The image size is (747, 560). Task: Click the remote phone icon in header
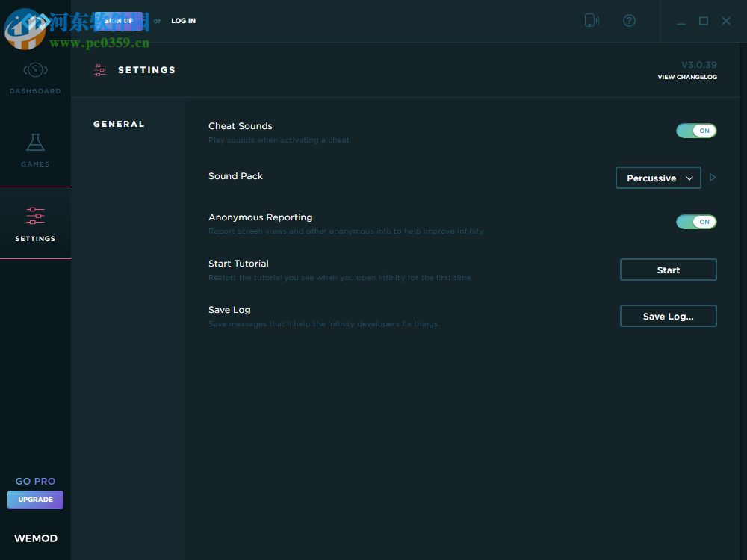[592, 20]
